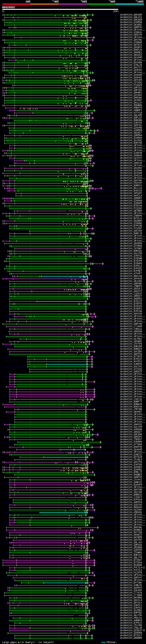Select hit 'UniRef100_Q41120'
Viewport: 146px width, 644px height.
tap(131, 103)
